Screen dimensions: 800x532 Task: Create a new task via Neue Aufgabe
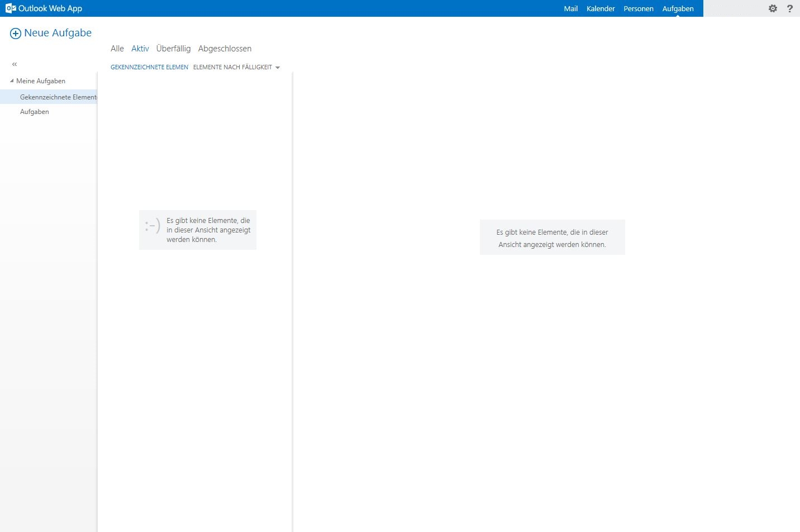click(51, 33)
